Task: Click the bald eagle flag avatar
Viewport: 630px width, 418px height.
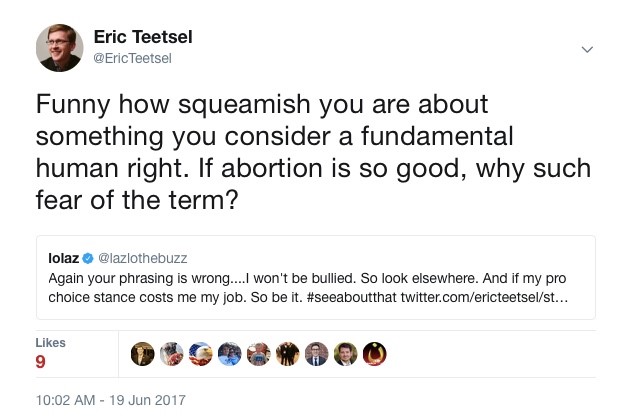Action: tap(201, 354)
